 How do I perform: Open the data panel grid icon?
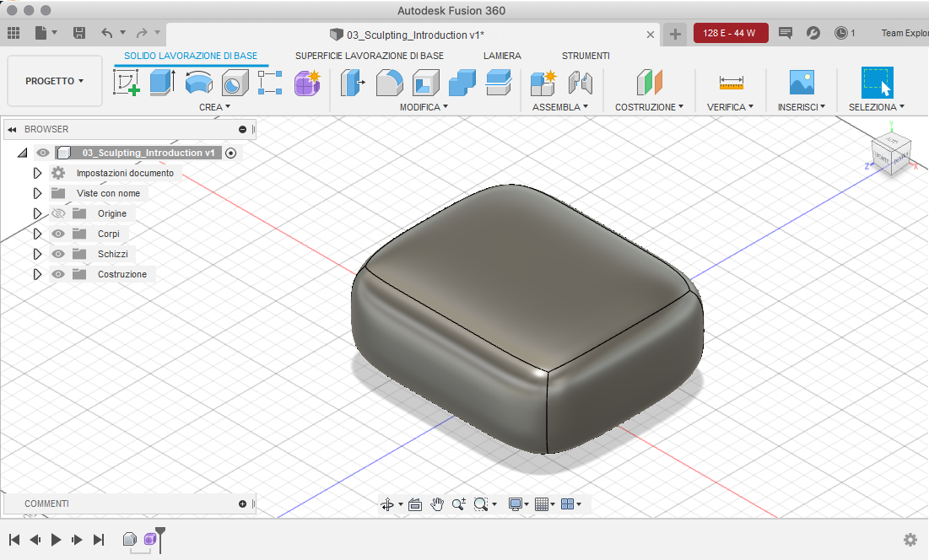(x=14, y=33)
